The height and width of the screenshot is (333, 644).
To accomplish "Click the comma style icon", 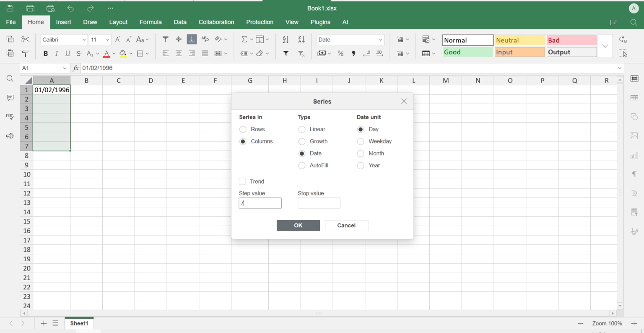I will tap(353, 54).
